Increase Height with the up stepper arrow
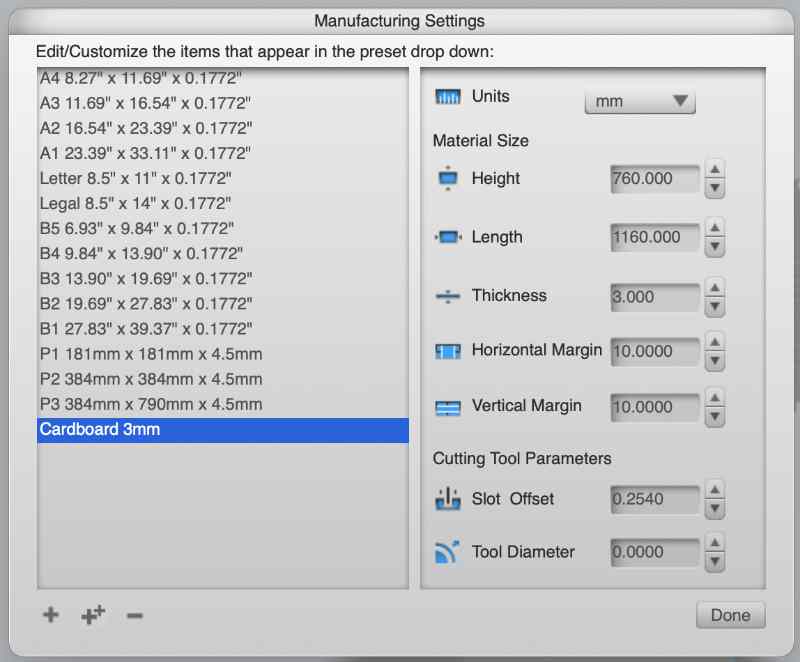Image resolution: width=800 pixels, height=662 pixels. pos(714,170)
